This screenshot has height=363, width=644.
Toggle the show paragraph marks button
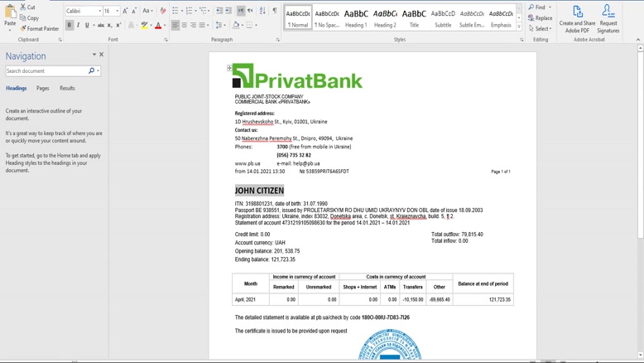pyautogui.click(x=275, y=11)
